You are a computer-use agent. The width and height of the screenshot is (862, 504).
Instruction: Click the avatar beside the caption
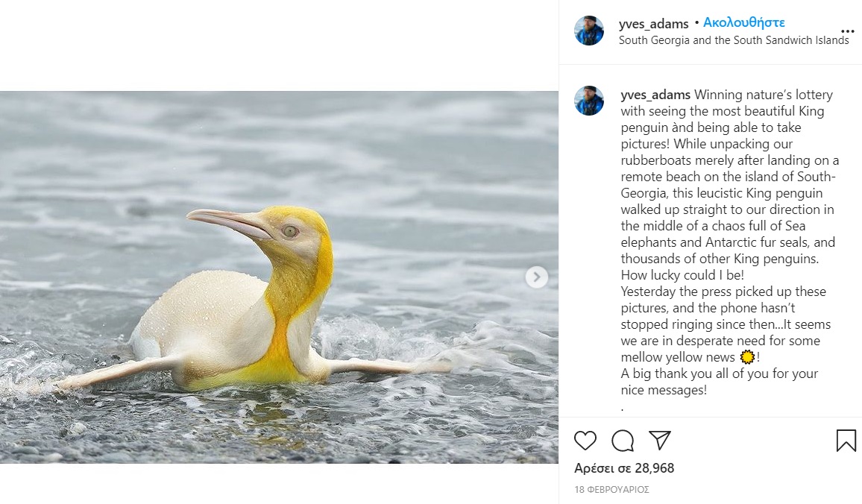pyautogui.click(x=589, y=101)
